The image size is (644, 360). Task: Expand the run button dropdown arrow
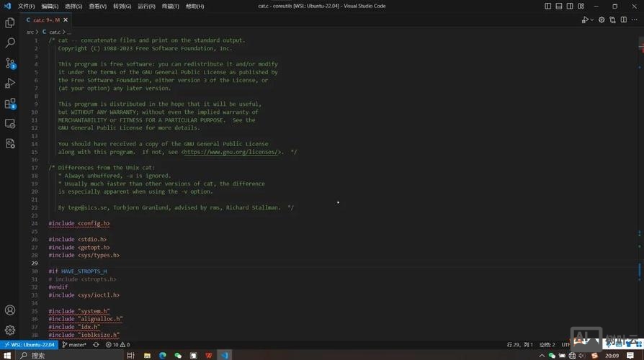click(x=593, y=20)
